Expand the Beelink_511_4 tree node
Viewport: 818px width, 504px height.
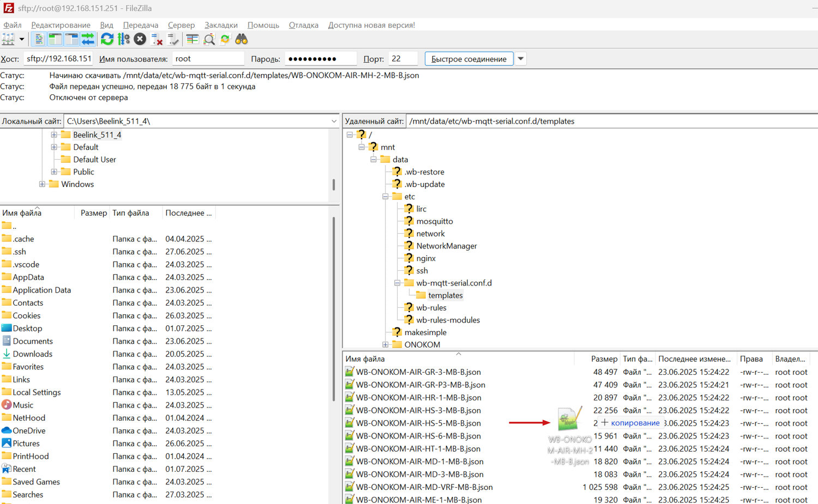(54, 135)
